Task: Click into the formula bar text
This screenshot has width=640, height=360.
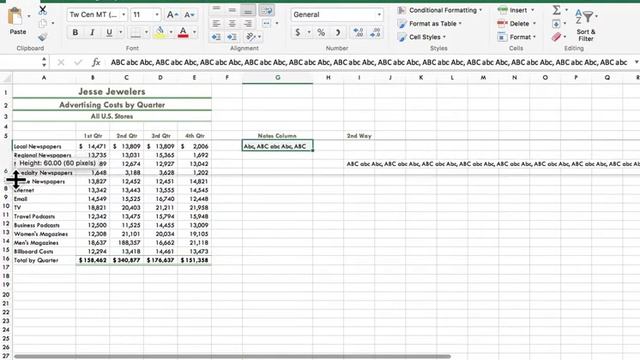Action: pyautogui.click(x=369, y=62)
